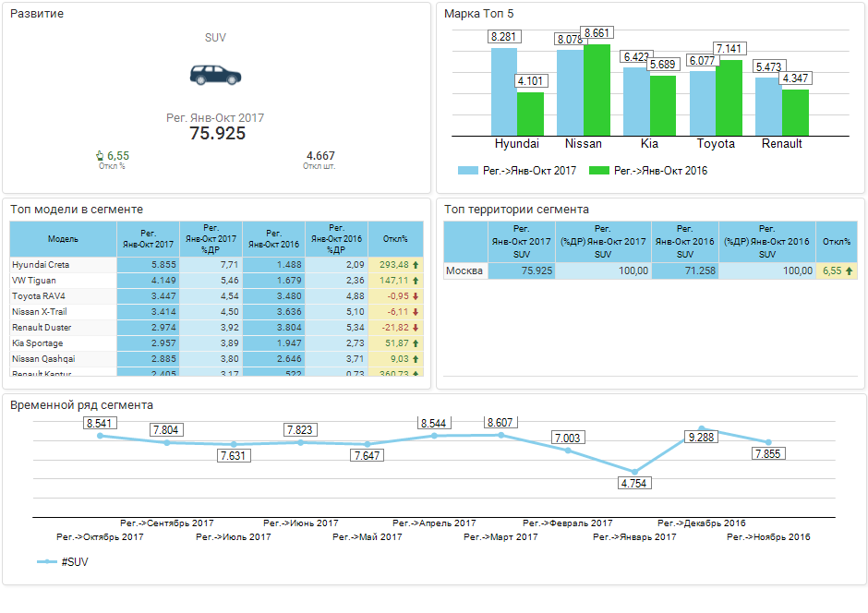
Task: Click Nissan's green 2016 bar (8.661)
Action: [597, 90]
